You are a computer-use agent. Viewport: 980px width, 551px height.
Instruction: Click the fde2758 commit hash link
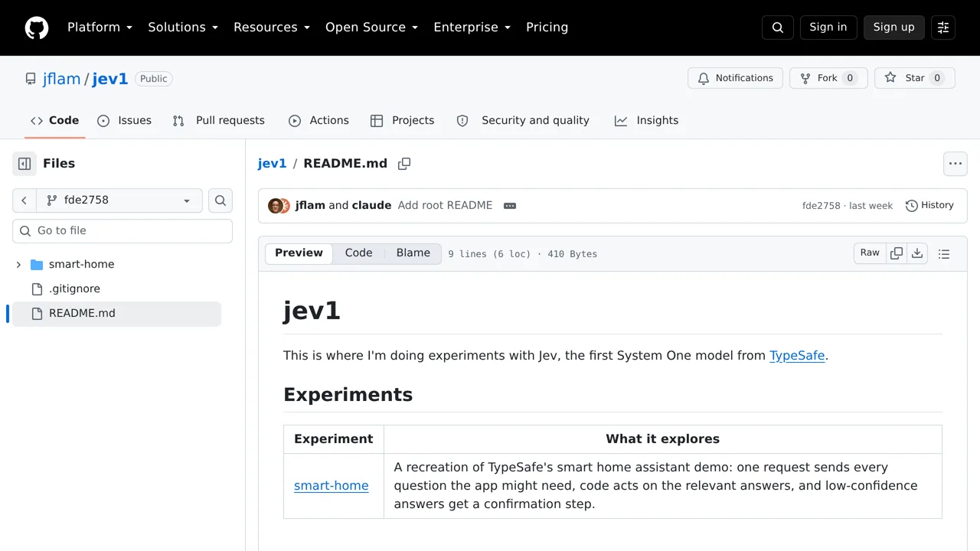(822, 206)
